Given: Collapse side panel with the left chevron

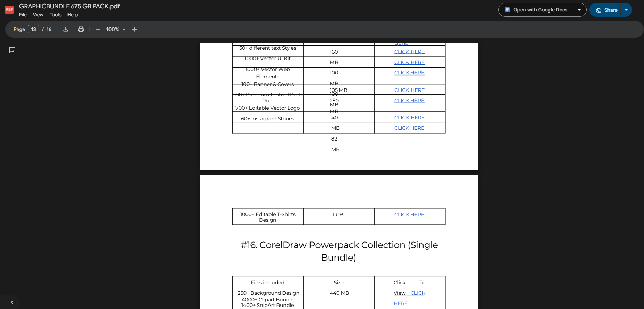Looking at the screenshot, I should pyautogui.click(x=12, y=302).
